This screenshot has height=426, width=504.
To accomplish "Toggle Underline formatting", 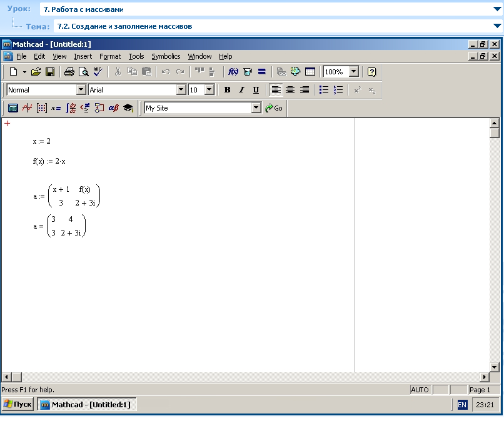I will coord(256,90).
